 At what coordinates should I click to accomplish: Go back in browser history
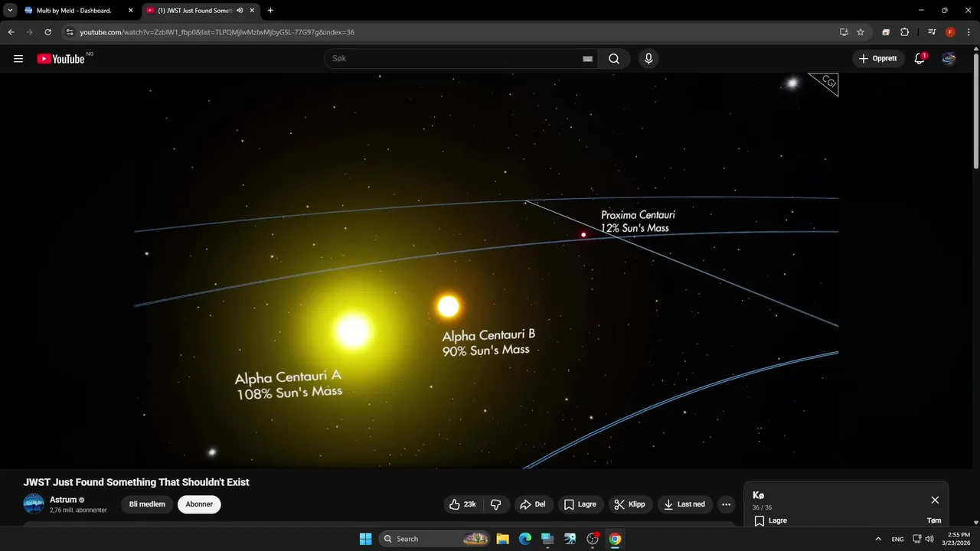[11, 32]
